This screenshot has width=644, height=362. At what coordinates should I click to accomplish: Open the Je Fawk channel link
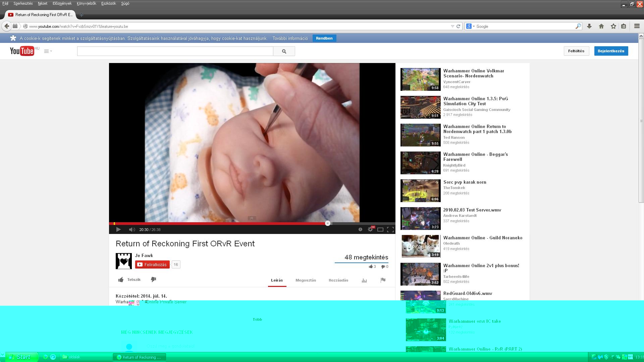(144, 255)
